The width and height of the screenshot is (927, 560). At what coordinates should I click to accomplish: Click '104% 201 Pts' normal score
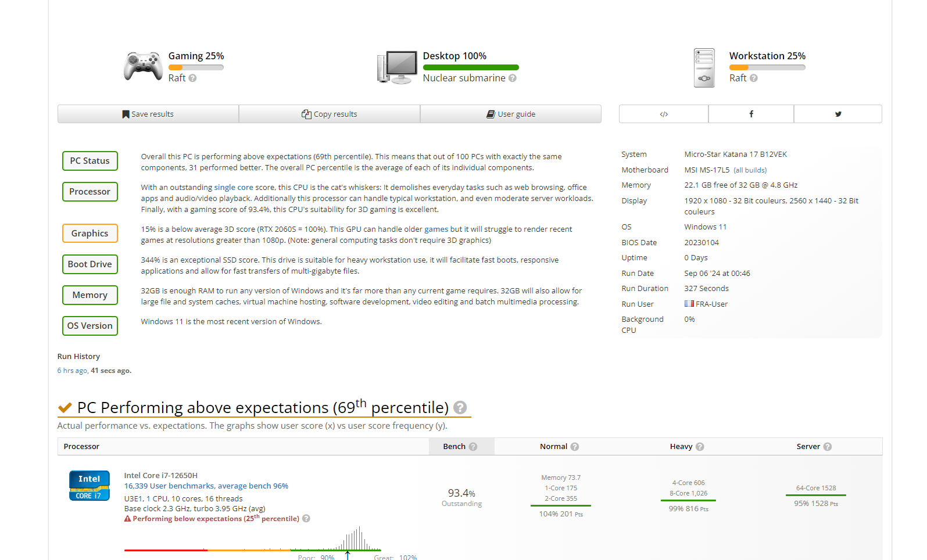click(x=561, y=514)
